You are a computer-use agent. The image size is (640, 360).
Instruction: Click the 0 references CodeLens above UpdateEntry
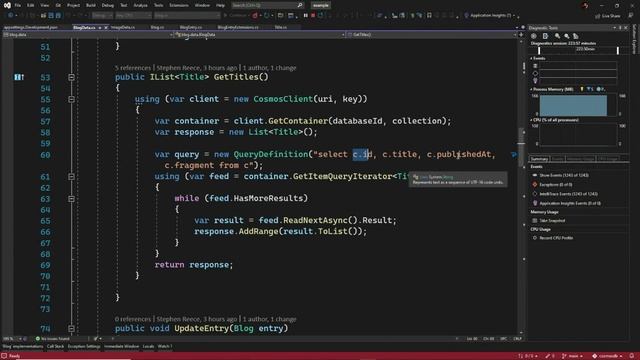click(x=133, y=319)
